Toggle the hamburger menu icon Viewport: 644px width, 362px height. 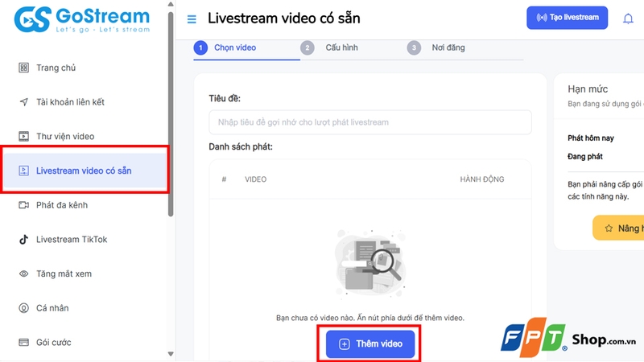[x=192, y=19]
